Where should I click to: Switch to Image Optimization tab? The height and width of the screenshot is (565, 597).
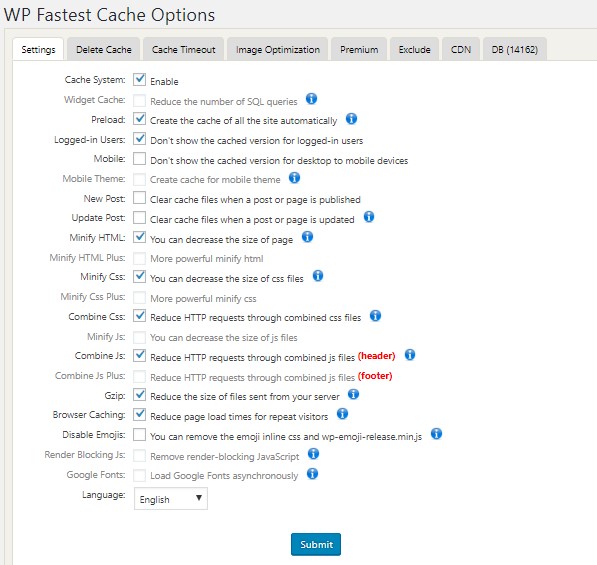click(278, 49)
